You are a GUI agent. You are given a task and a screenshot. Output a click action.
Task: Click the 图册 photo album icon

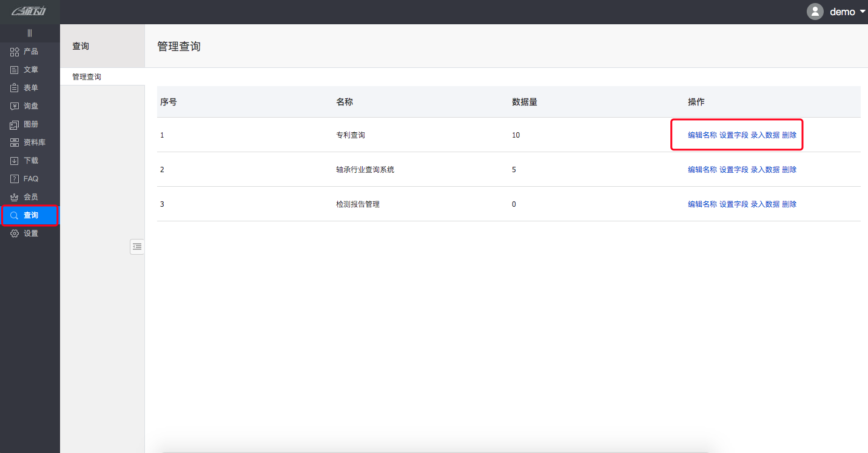pyautogui.click(x=15, y=124)
